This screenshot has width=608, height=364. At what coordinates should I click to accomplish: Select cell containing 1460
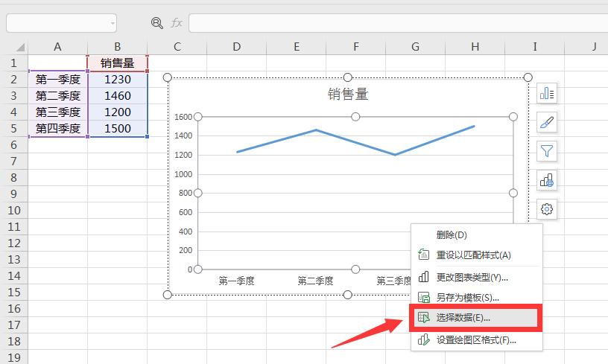(118, 95)
